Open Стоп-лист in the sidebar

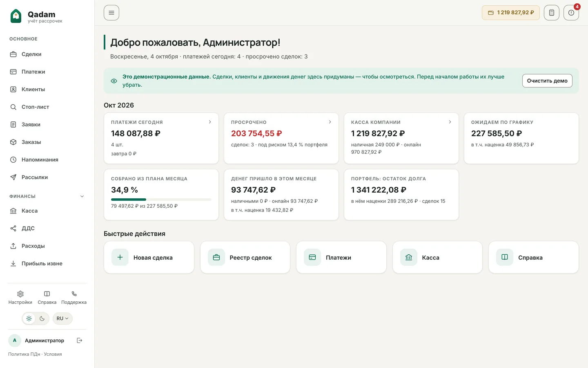47,107
